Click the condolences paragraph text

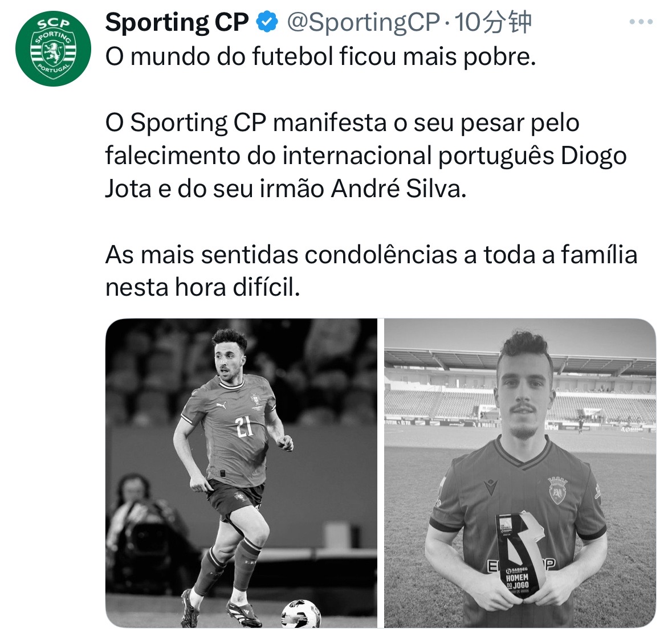(371, 271)
